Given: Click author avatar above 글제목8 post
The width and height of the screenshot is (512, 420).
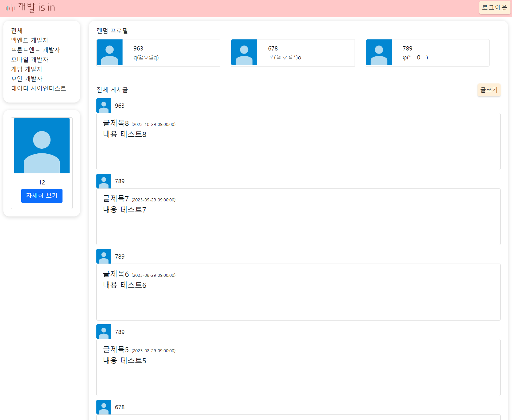Looking at the screenshot, I should 104,106.
